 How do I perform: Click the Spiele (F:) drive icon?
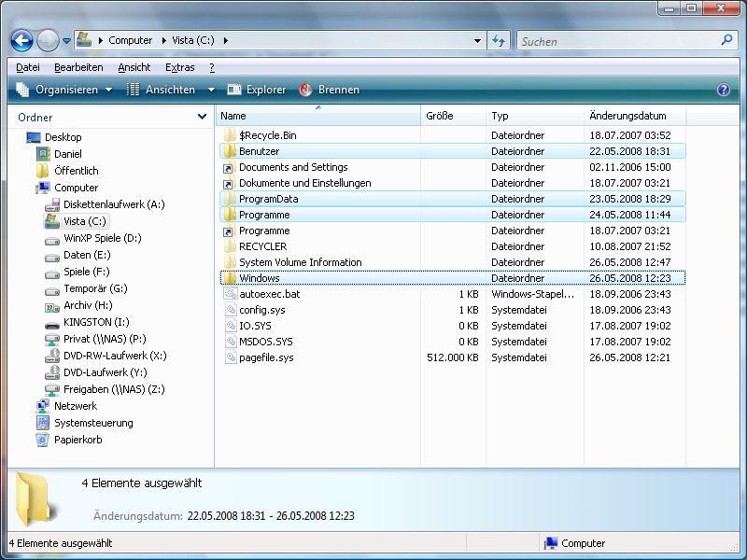52,274
